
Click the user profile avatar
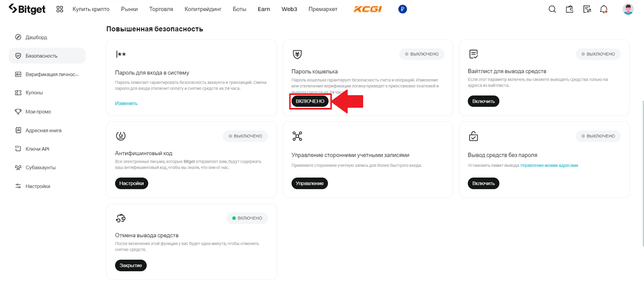coord(628,9)
